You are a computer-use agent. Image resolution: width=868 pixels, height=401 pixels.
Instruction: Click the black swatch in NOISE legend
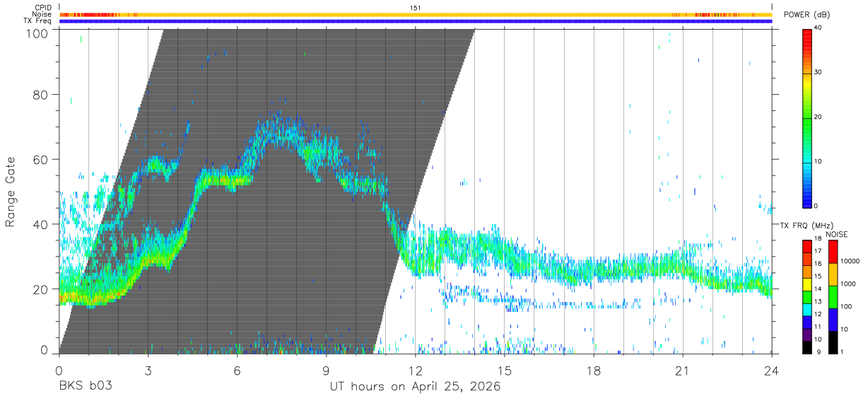tap(832, 341)
